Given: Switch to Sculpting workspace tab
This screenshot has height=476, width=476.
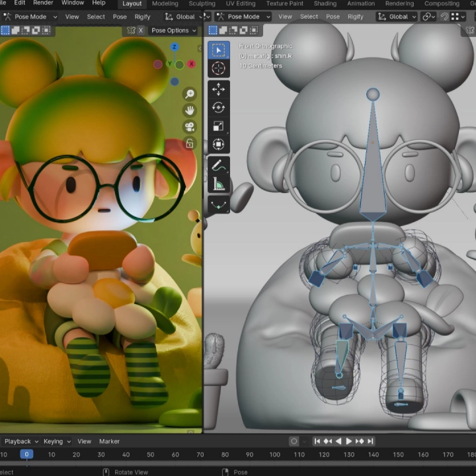Looking at the screenshot, I should pyautogui.click(x=202, y=4).
